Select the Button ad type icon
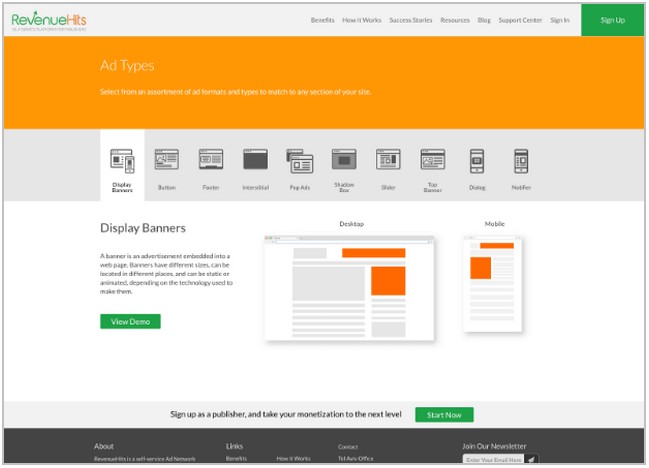Image resolution: width=649 pixels, height=468 pixels. click(x=166, y=160)
